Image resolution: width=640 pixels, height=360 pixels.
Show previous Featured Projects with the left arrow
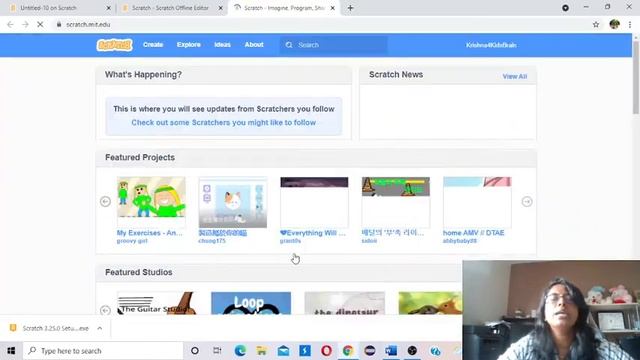point(105,202)
